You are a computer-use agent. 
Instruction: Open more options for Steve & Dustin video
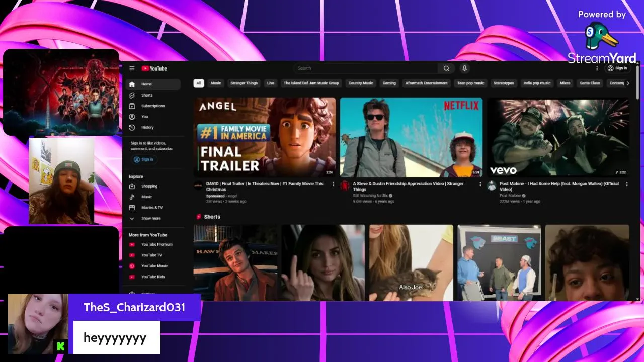[x=480, y=184]
